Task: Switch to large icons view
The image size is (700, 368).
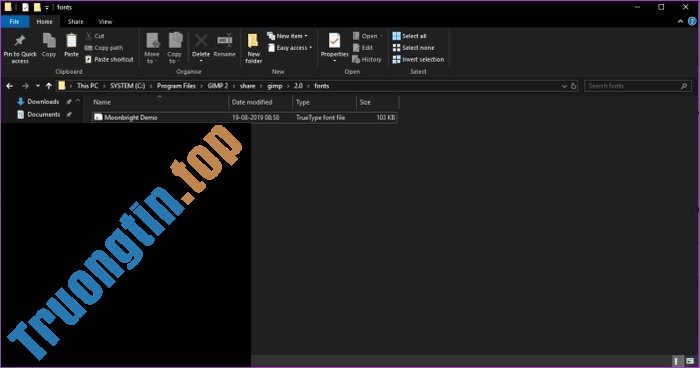Action: pyautogui.click(x=690, y=361)
